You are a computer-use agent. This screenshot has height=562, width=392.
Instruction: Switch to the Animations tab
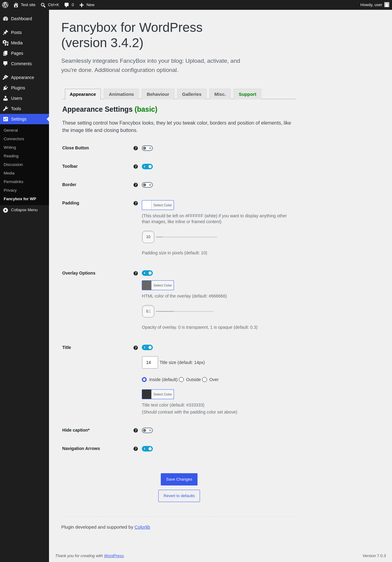click(121, 94)
